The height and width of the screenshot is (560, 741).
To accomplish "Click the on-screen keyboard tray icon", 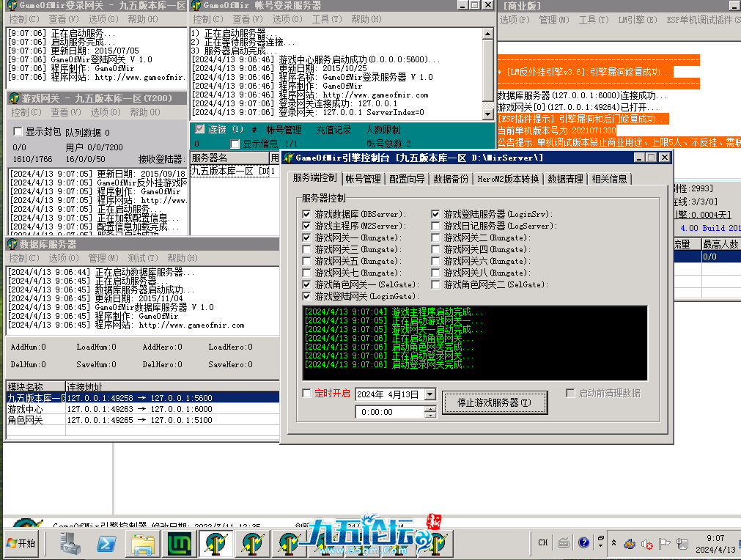I will coord(563,543).
